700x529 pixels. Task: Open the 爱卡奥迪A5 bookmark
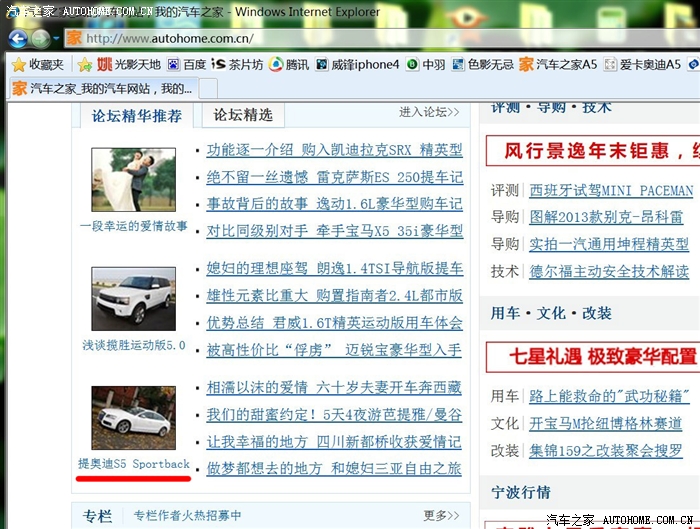click(642, 65)
